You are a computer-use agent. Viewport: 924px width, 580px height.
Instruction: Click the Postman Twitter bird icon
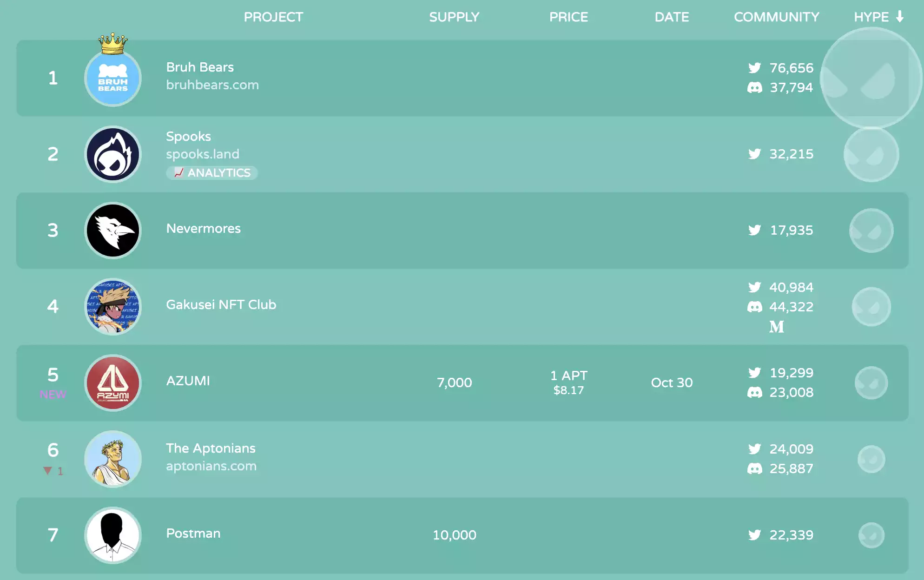click(x=754, y=535)
